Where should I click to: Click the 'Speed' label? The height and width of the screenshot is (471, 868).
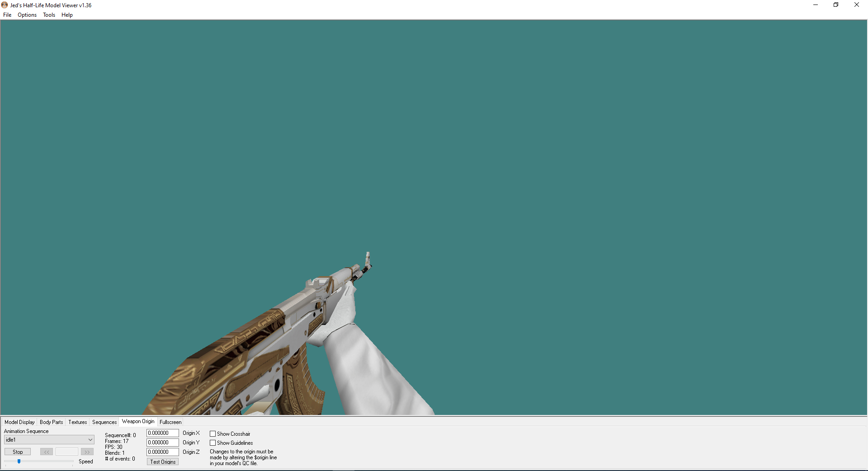(x=86, y=462)
